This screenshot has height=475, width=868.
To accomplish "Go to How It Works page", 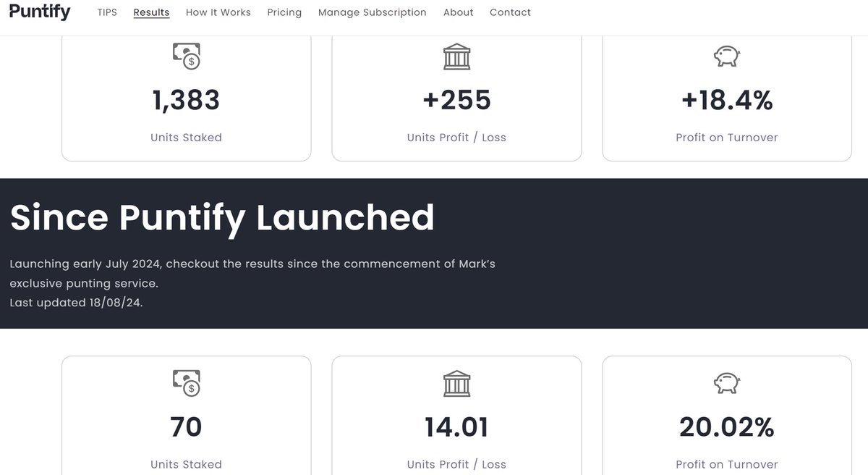I will point(218,12).
